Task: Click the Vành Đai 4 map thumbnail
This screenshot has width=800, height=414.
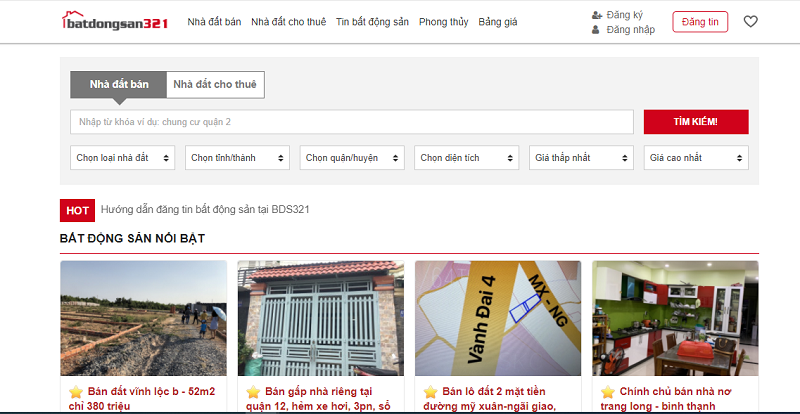Action: (498, 318)
